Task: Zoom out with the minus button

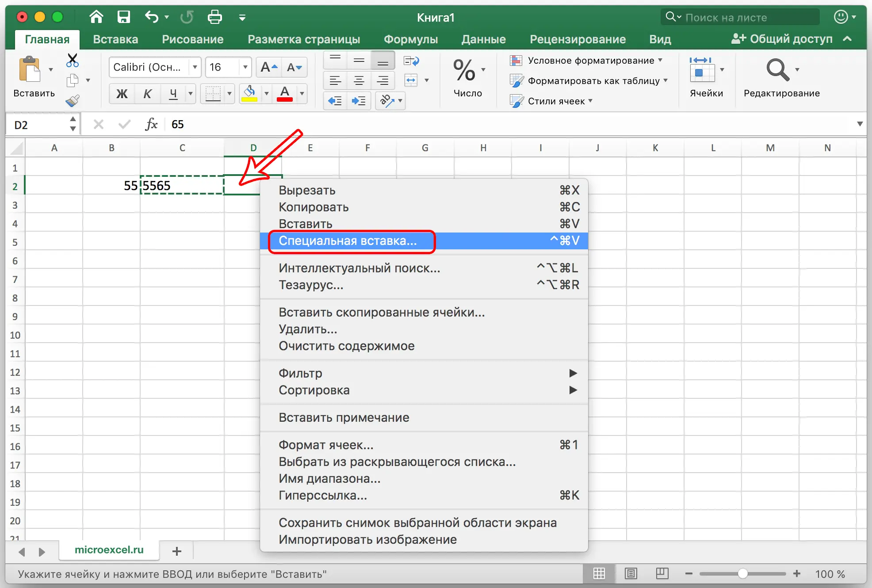Action: (x=688, y=574)
